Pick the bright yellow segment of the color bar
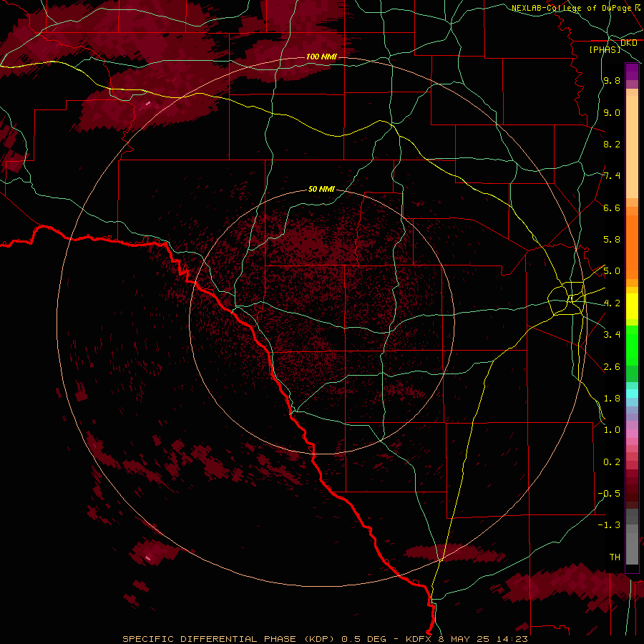 632,306
